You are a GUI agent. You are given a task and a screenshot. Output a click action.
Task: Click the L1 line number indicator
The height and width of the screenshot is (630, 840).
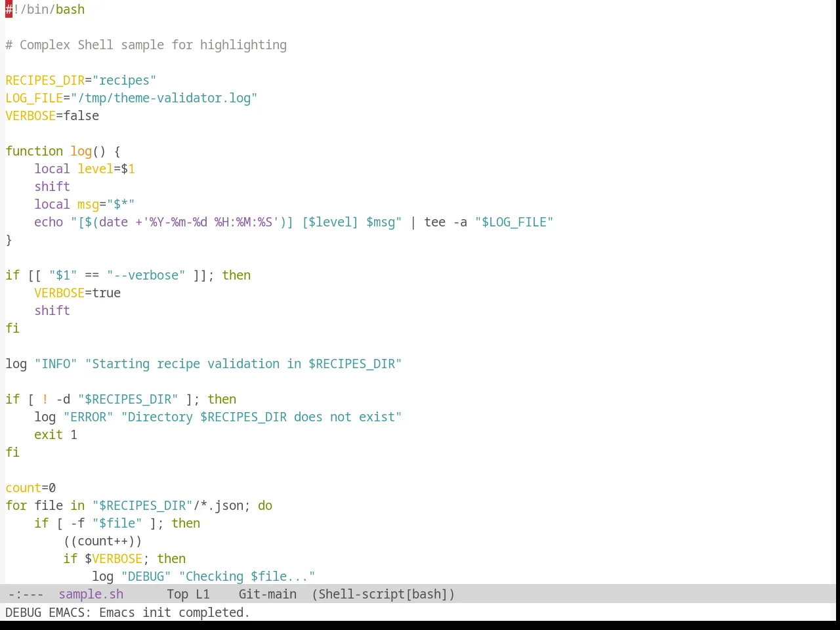pos(202,594)
